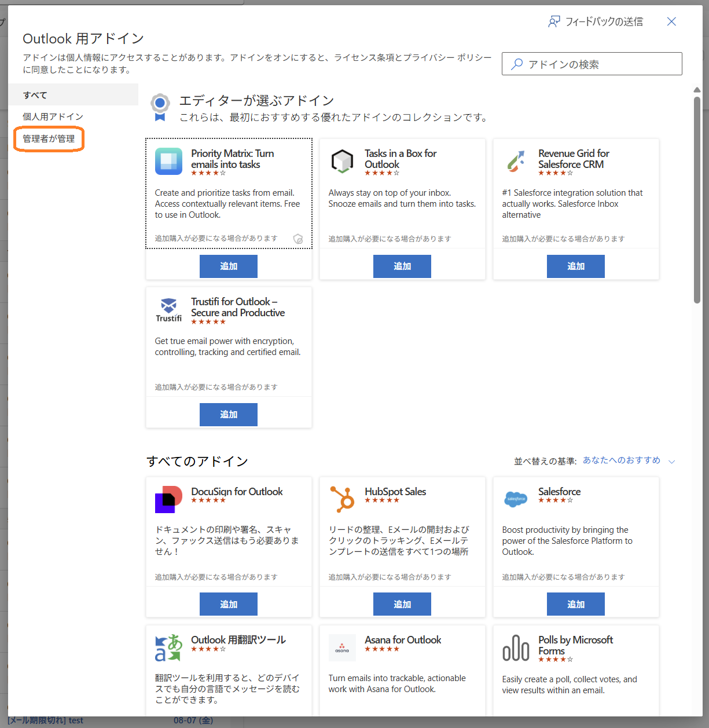
Task: Click the small badge icon on Priority Matrix card
Action: [298, 239]
